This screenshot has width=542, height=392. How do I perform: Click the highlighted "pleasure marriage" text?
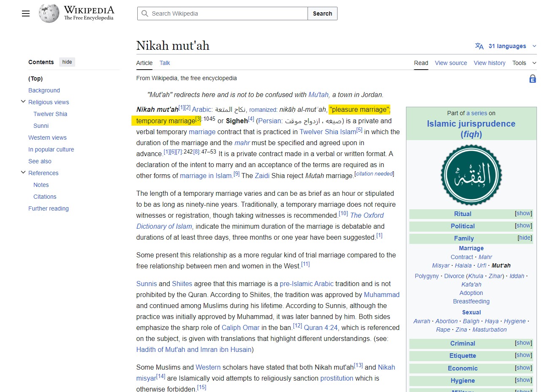coord(360,110)
